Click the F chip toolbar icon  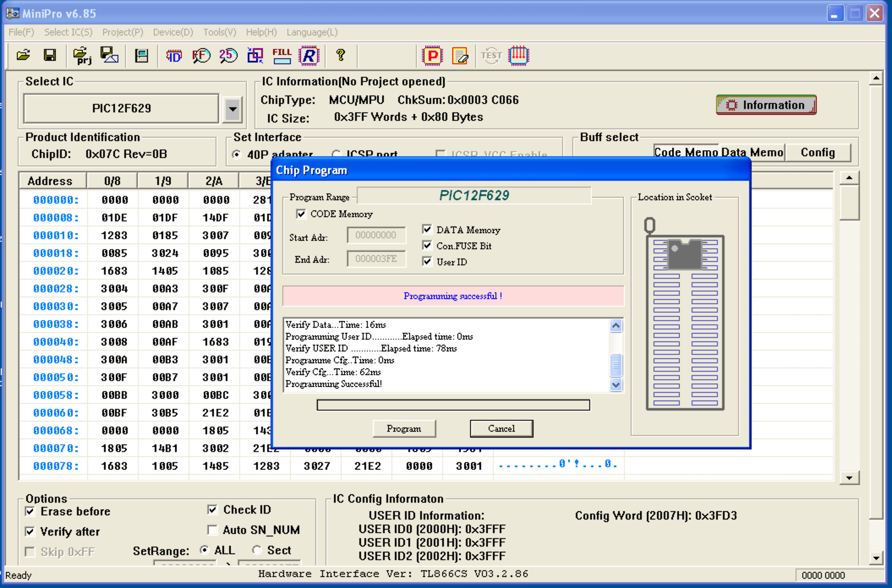[x=201, y=55]
